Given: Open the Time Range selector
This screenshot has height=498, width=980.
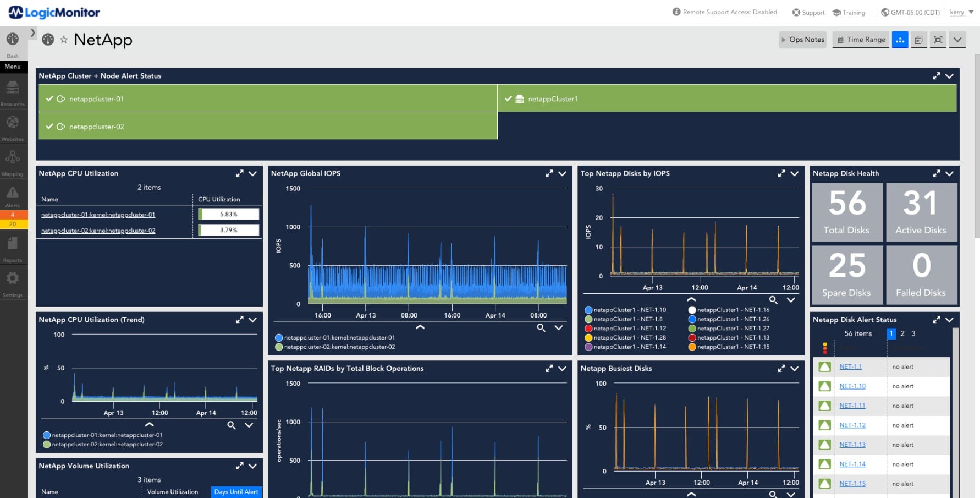Looking at the screenshot, I should [x=860, y=40].
